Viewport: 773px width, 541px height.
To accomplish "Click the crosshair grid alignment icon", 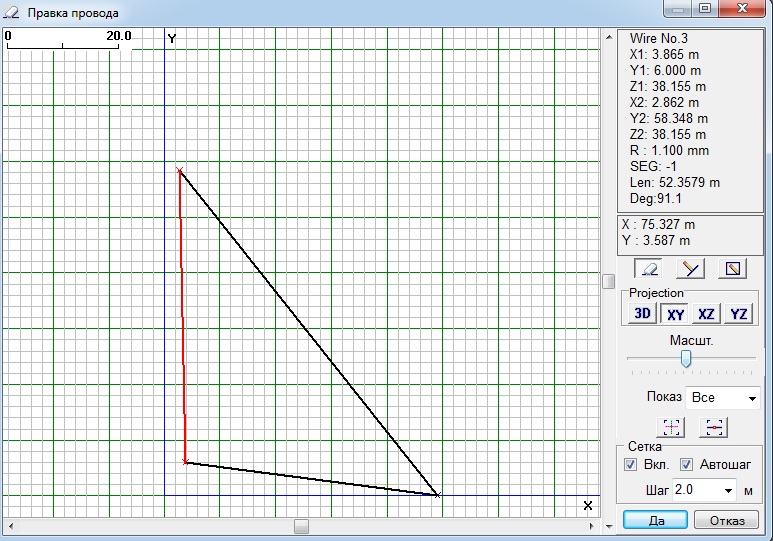I will 671,427.
